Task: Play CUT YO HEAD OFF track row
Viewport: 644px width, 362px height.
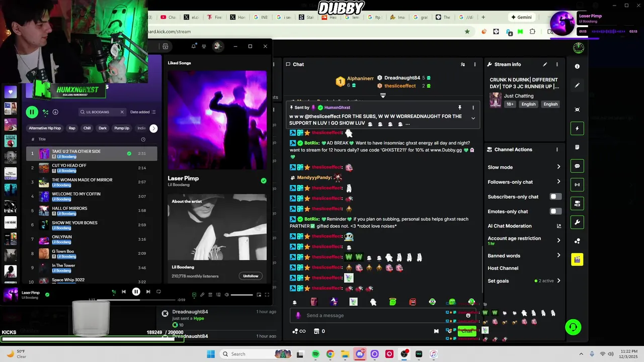Action: point(92,168)
